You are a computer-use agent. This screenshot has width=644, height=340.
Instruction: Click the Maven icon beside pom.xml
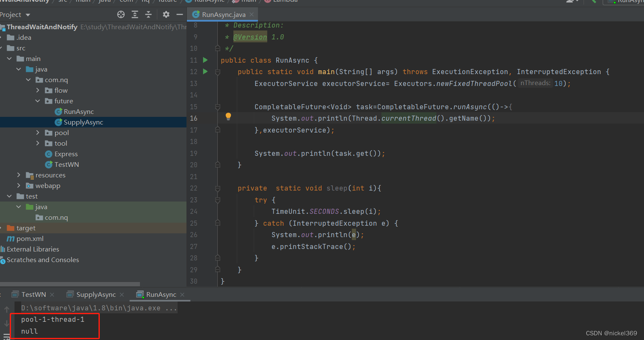11,238
